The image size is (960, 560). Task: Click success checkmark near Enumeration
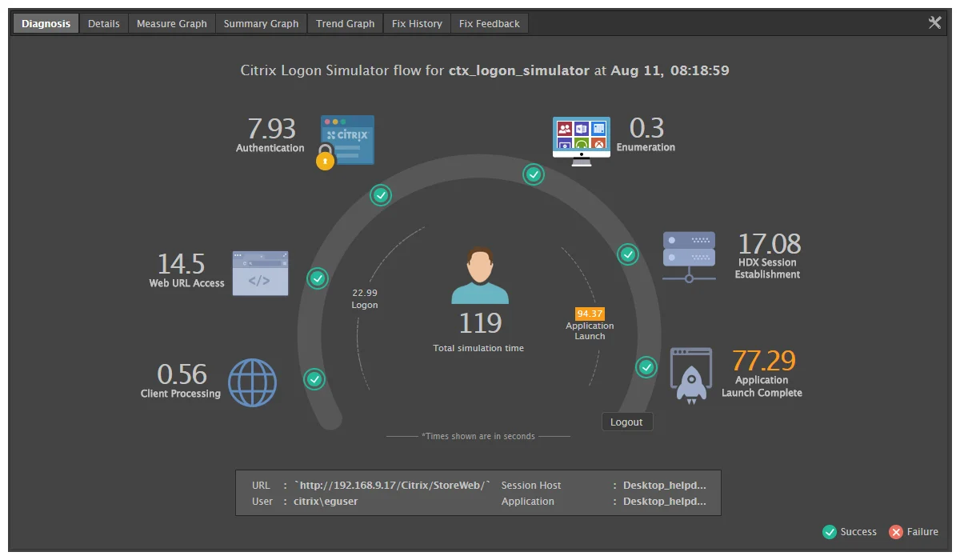click(534, 174)
